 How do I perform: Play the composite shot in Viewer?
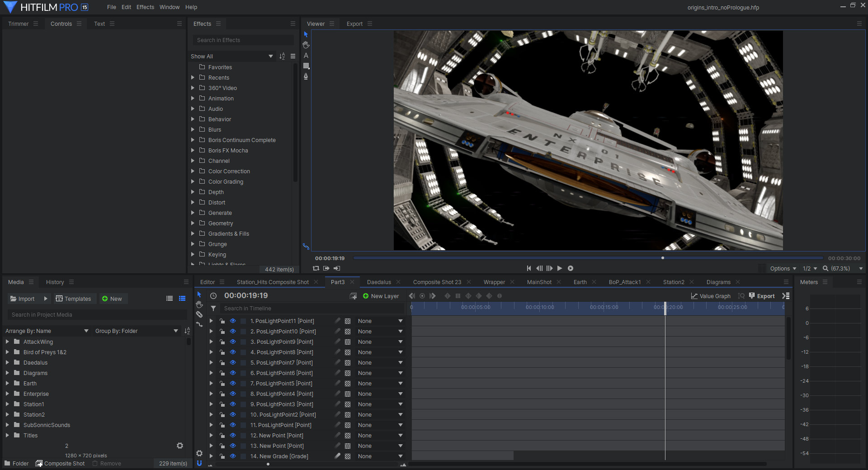(560, 268)
